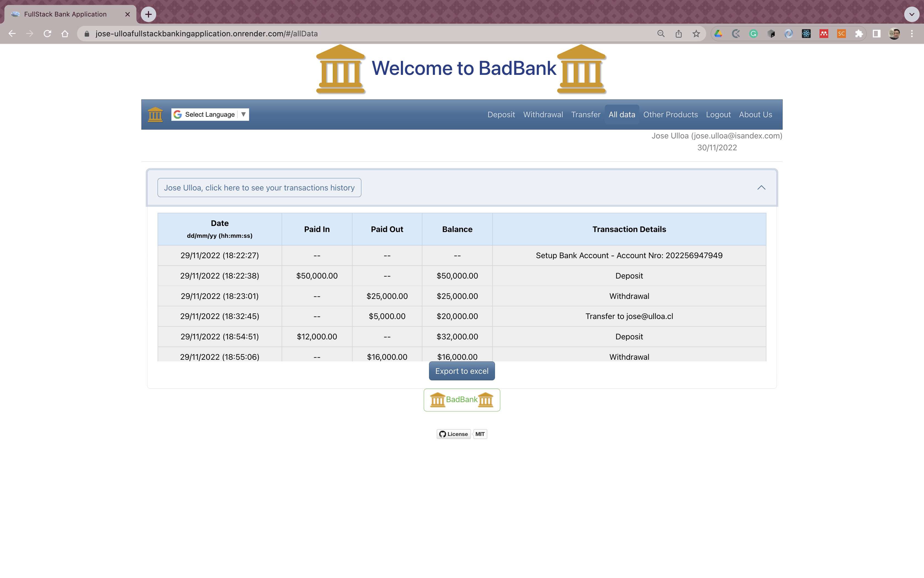Viewport: 924px width, 578px height.
Task: Open Other Products in navbar
Action: point(670,114)
